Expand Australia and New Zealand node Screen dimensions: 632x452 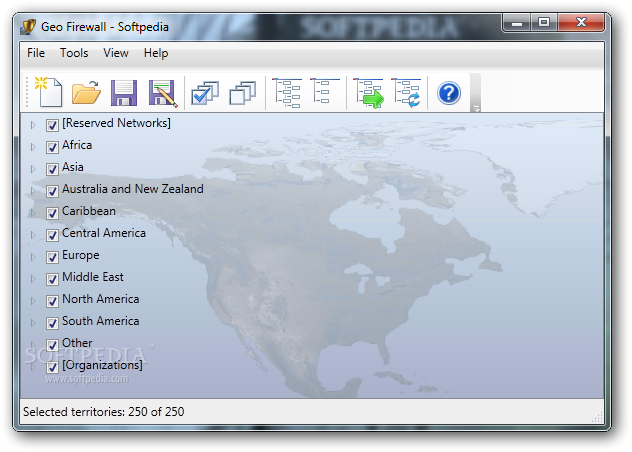33,191
